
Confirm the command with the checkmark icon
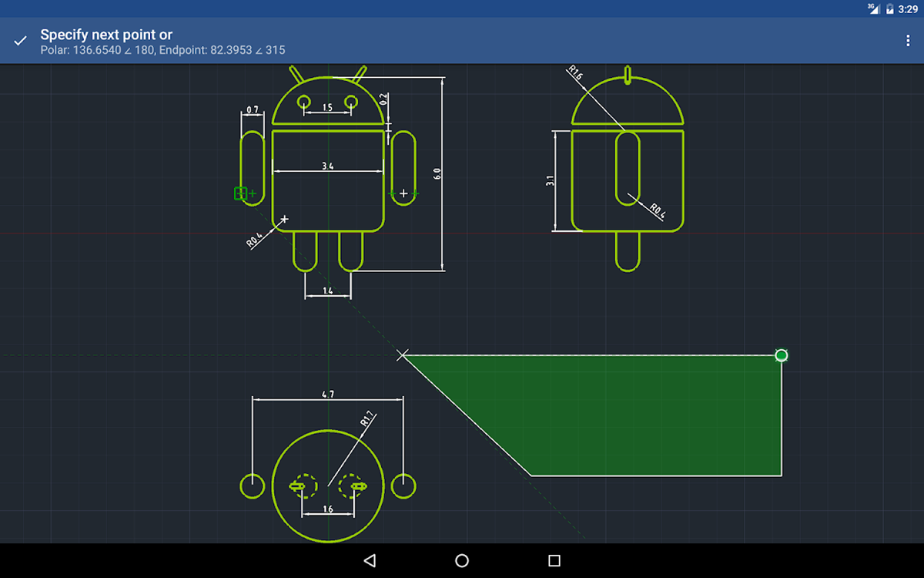[x=21, y=41]
